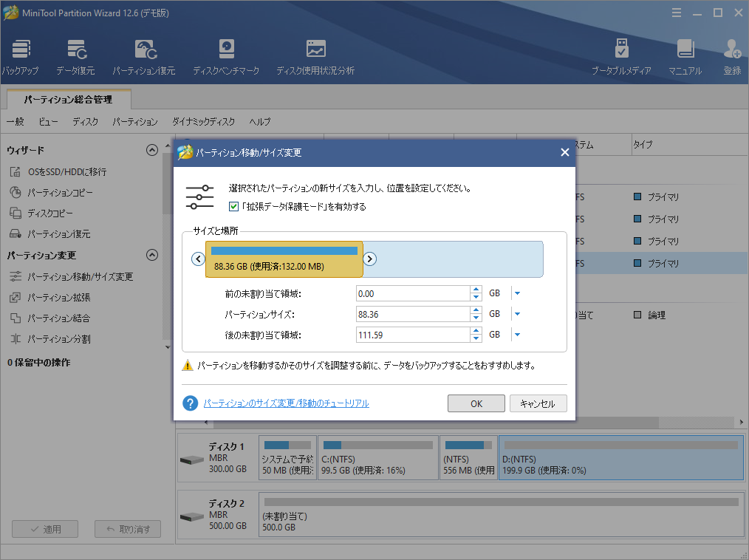
Task: Click the ブータブルメディア icon
Action: pyautogui.click(x=621, y=50)
